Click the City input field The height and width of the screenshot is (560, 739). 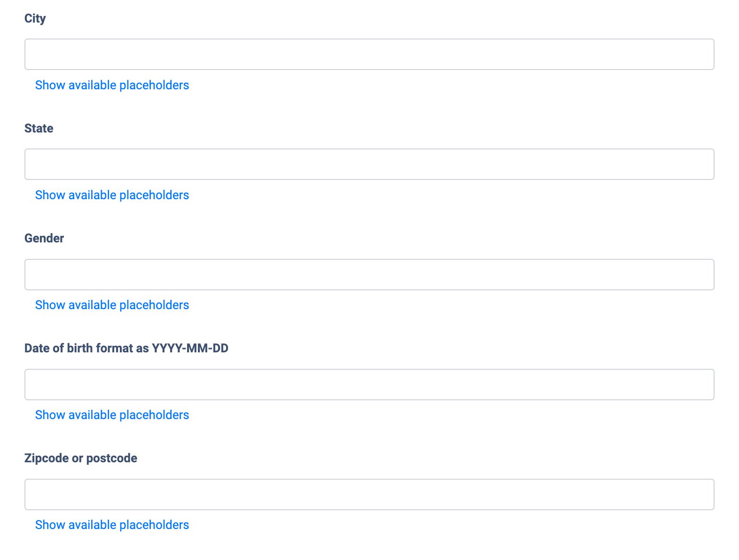[x=369, y=54]
